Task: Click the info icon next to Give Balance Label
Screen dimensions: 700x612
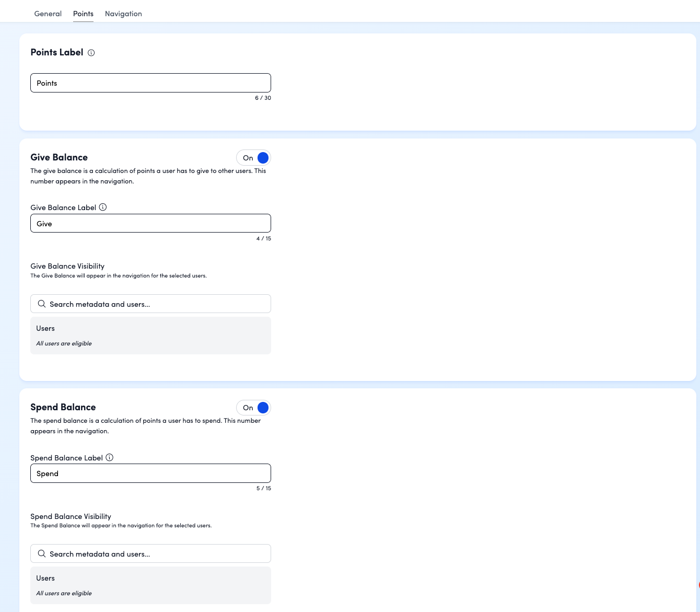Action: [x=103, y=207]
